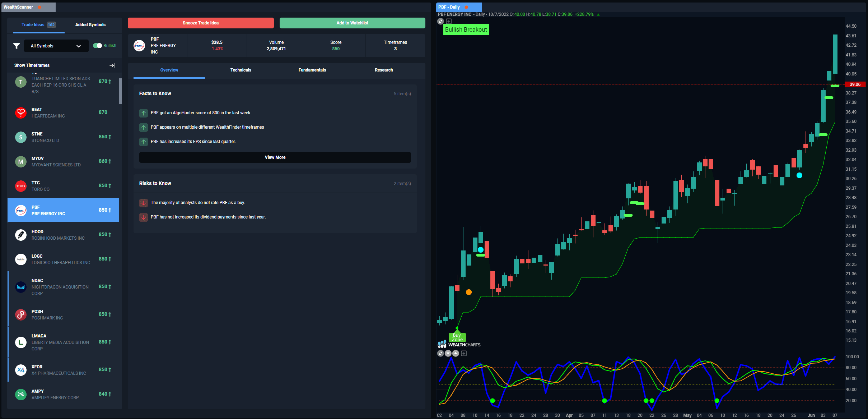This screenshot has height=419, width=868.
Task: Click the 39.06 current price tag
Action: (x=855, y=84)
